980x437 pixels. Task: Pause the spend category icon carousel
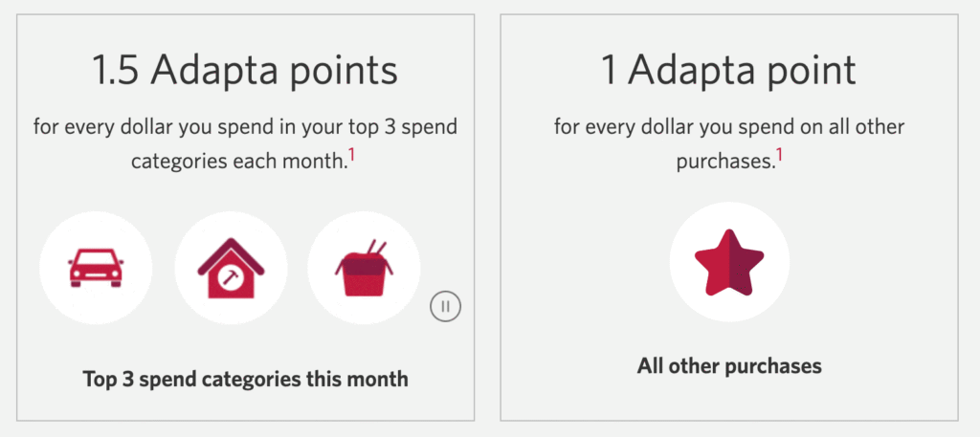click(445, 307)
